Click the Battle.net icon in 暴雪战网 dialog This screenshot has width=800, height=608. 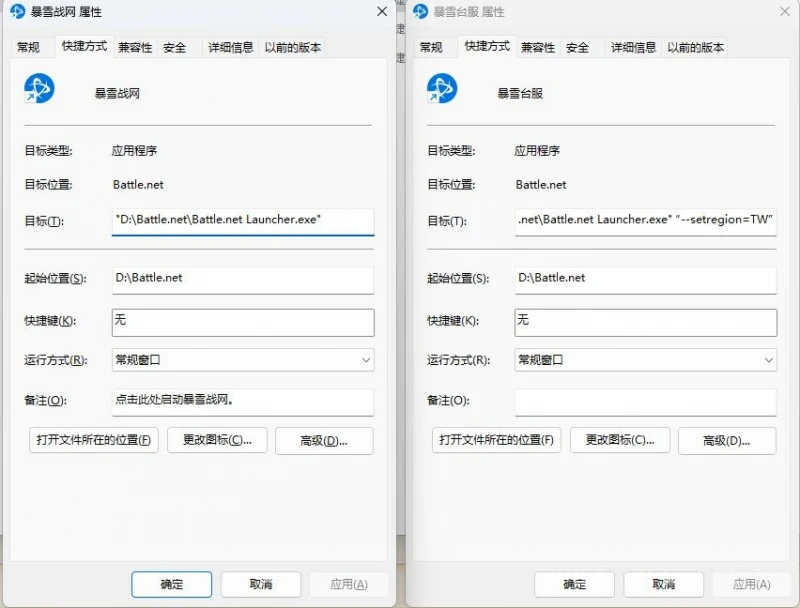tap(40, 89)
